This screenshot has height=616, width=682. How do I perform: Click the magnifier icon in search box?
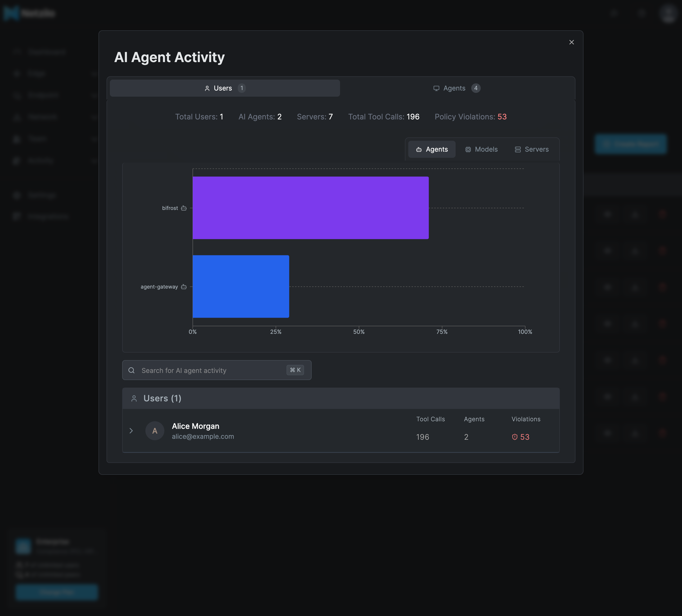click(x=132, y=370)
